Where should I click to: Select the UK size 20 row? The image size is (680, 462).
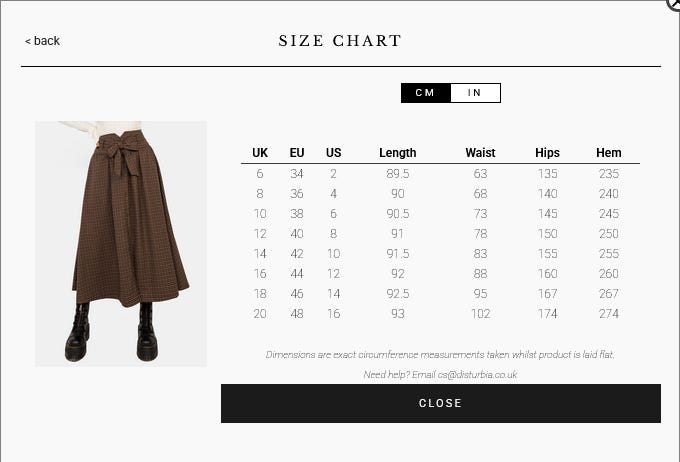[x=260, y=314]
